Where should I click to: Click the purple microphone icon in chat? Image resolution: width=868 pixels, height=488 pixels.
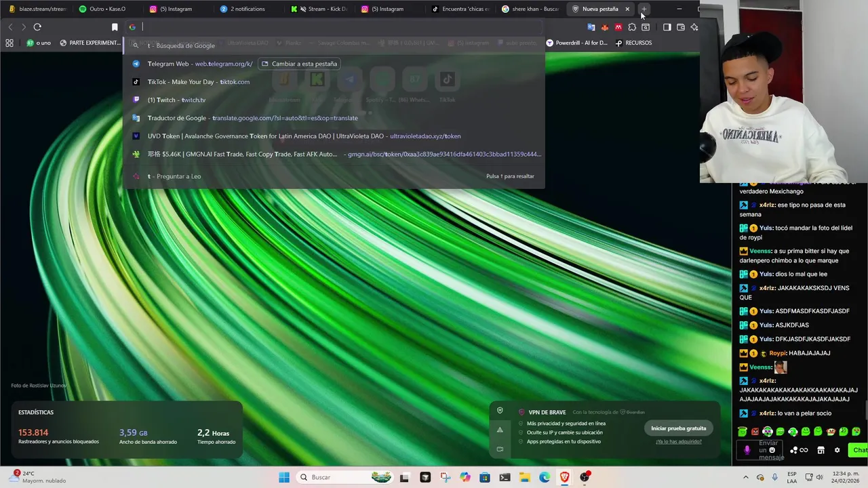coord(747,450)
